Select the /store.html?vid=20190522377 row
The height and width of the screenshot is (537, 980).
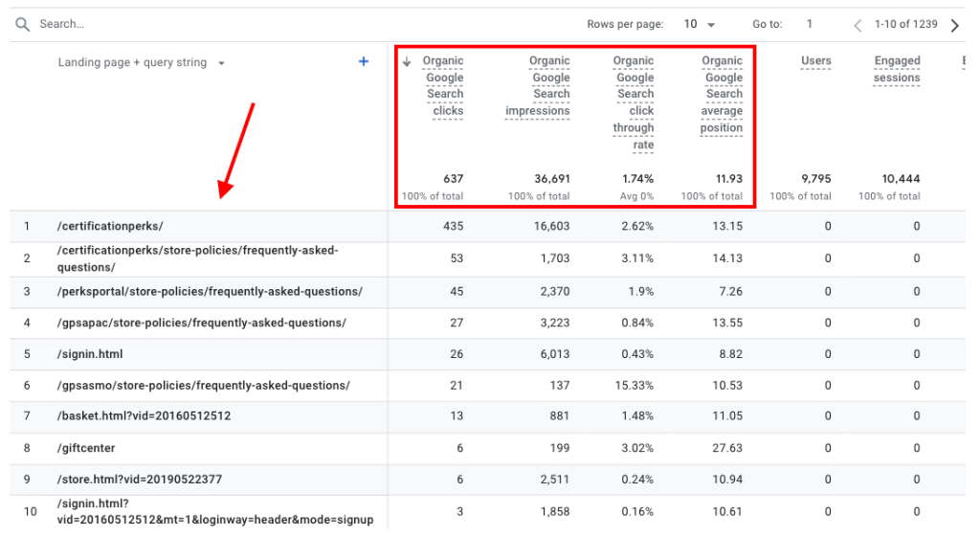(140, 480)
